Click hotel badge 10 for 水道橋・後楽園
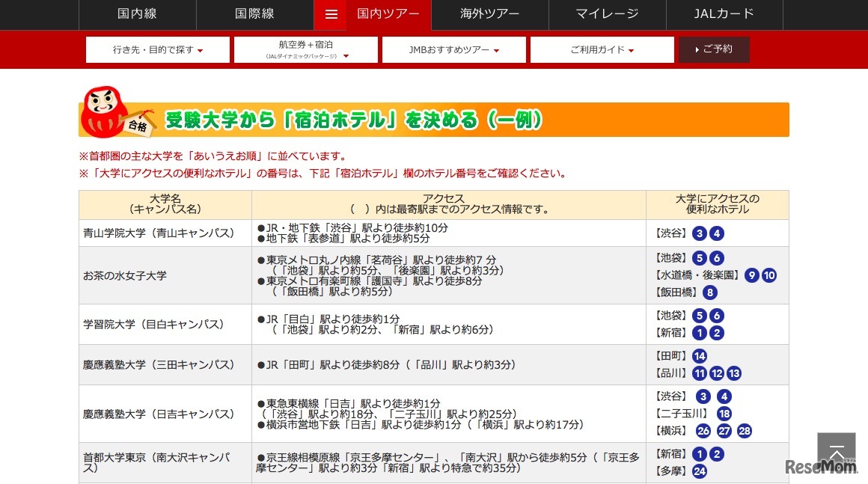The image size is (868, 484). pos(768,275)
